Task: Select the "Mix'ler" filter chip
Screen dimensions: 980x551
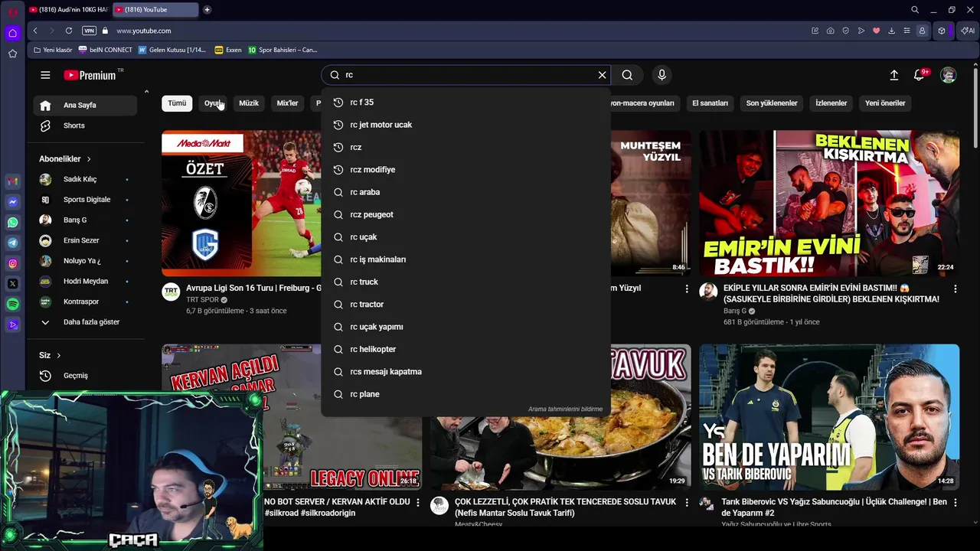Action: coord(287,103)
